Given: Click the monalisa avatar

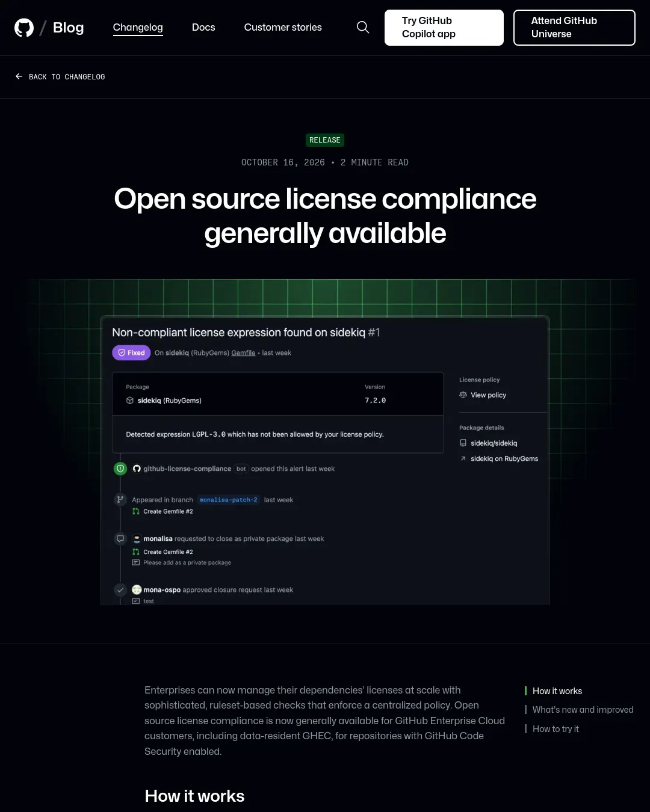Looking at the screenshot, I should 137,539.
